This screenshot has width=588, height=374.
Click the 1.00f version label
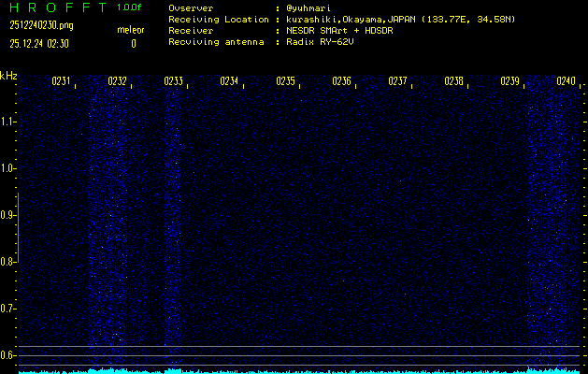tap(130, 7)
